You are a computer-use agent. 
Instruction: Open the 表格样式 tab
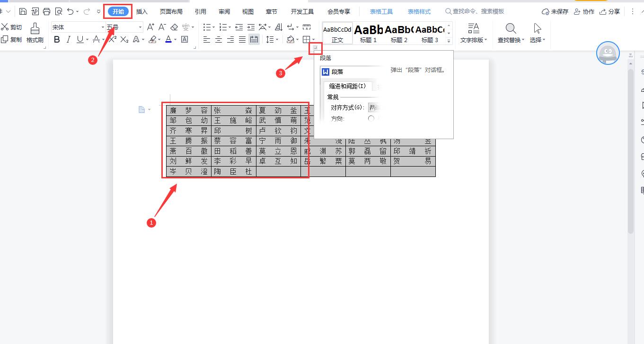[419, 11]
